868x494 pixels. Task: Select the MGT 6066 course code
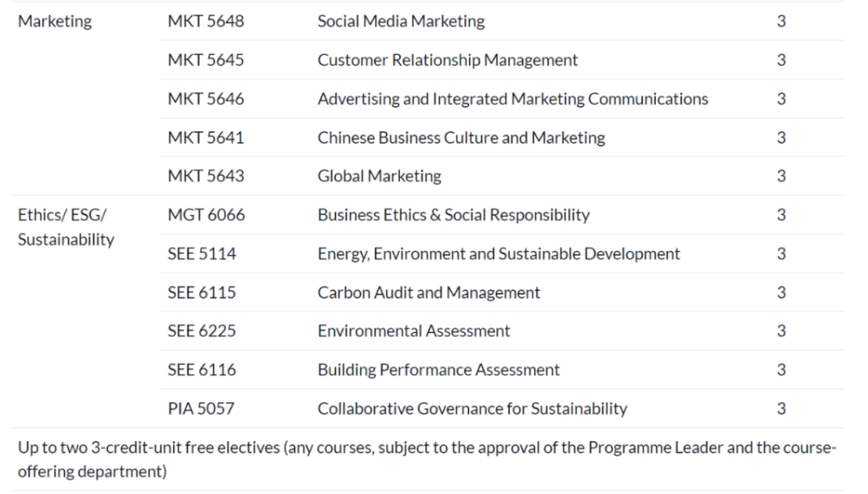(x=206, y=215)
